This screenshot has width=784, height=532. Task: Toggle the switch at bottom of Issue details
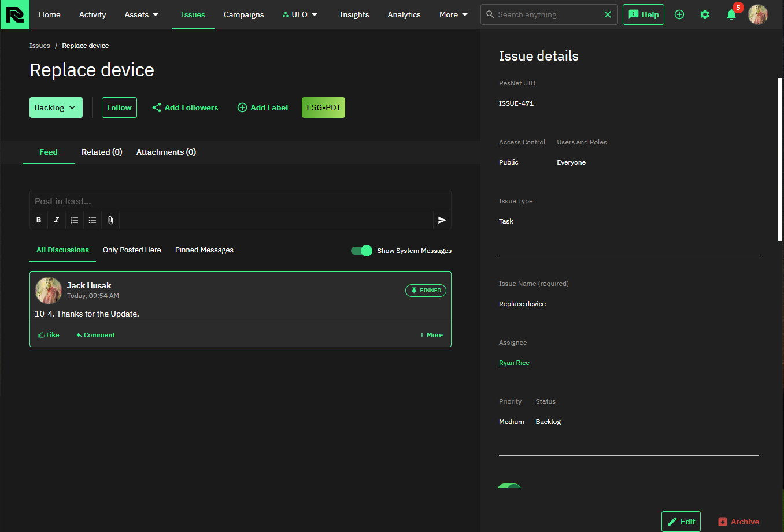click(509, 487)
